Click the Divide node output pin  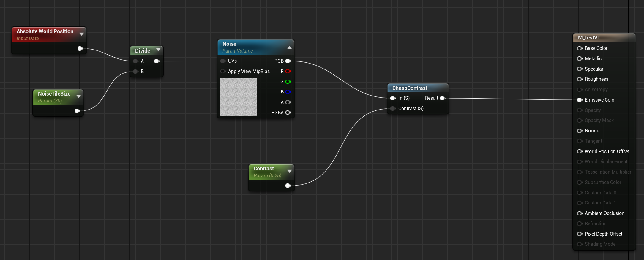pyautogui.click(x=157, y=61)
